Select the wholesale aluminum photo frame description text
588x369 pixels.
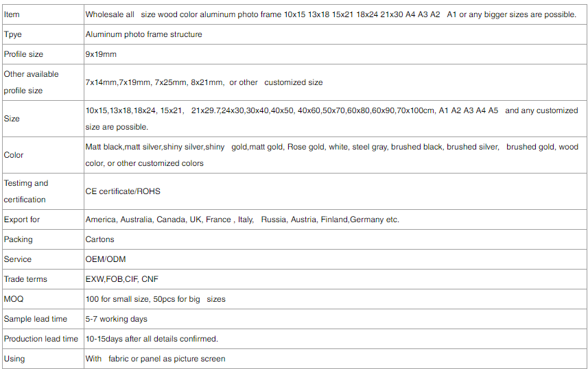pos(331,14)
